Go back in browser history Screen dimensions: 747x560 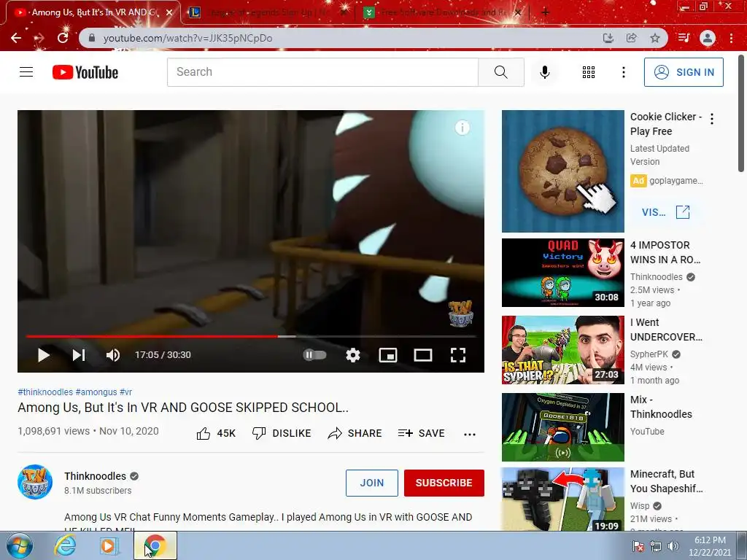(x=16, y=38)
